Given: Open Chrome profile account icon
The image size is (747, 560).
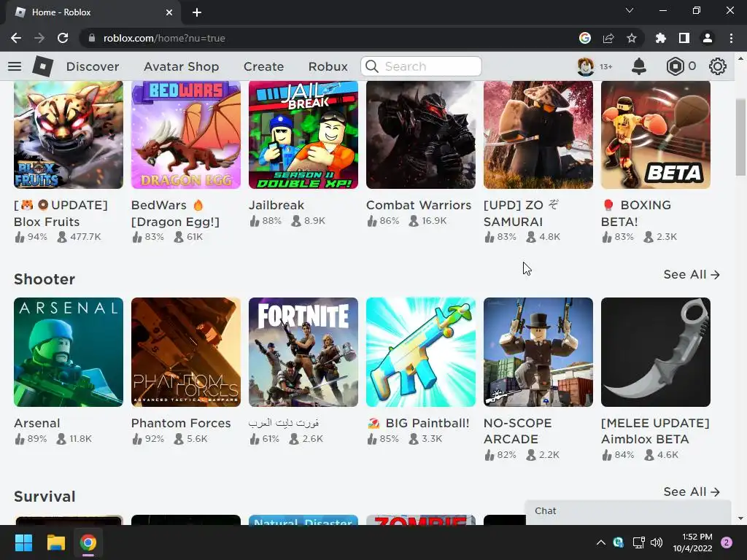Looking at the screenshot, I should [708, 38].
